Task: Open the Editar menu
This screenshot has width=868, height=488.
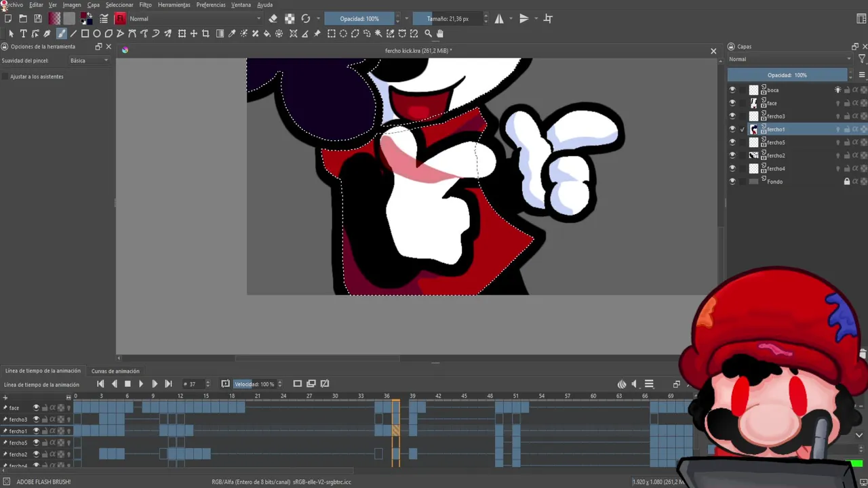Action: pyautogui.click(x=36, y=5)
